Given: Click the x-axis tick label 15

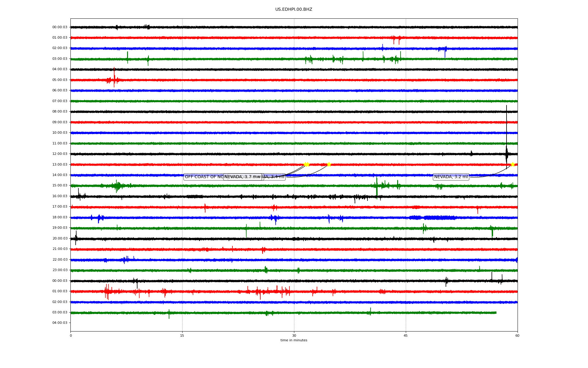Looking at the screenshot, I should tap(182, 335).
